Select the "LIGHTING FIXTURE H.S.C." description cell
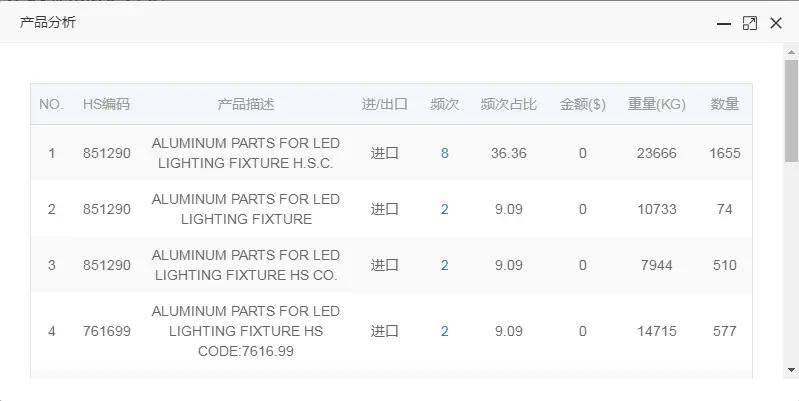Screen dimensions: 799x401 [x=245, y=153]
